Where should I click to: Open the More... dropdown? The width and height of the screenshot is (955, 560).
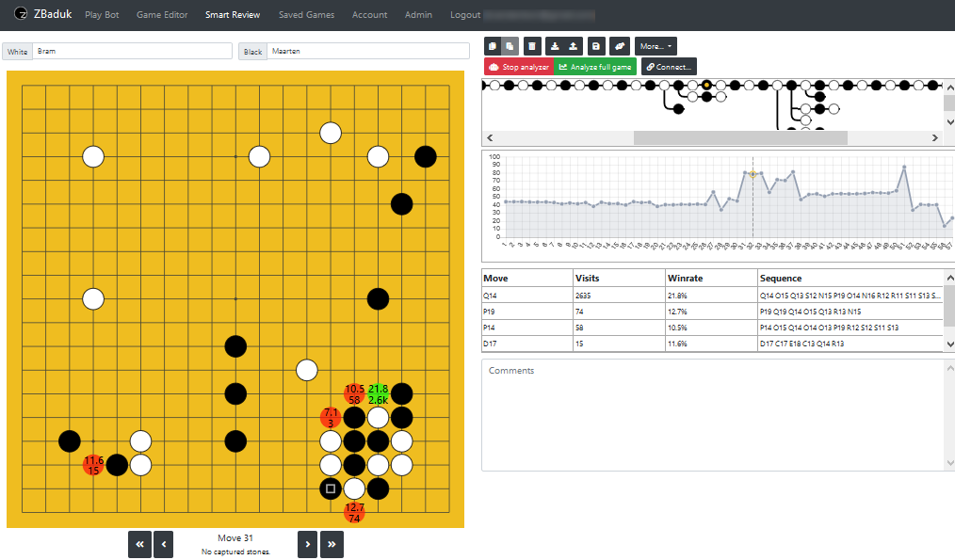(x=656, y=46)
